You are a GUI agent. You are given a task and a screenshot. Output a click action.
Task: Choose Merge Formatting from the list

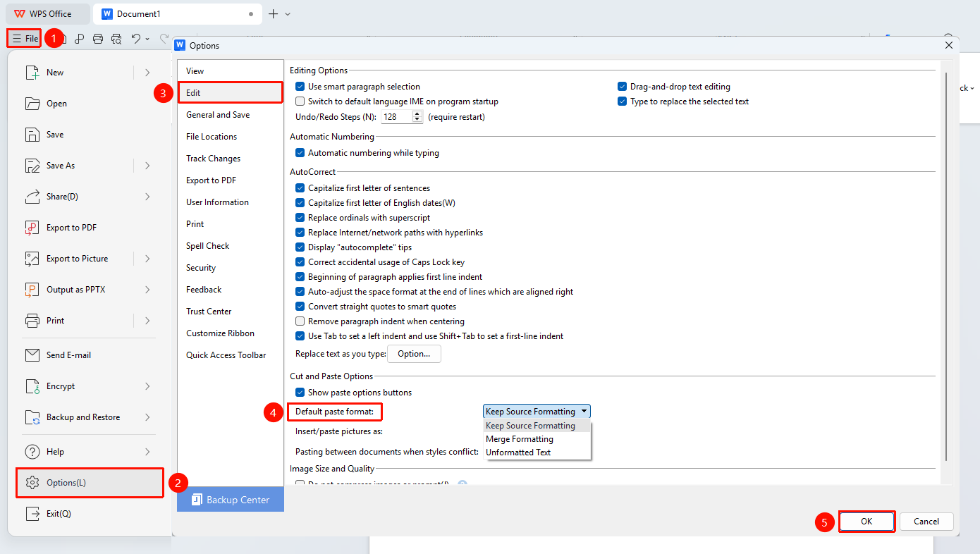pos(537,439)
